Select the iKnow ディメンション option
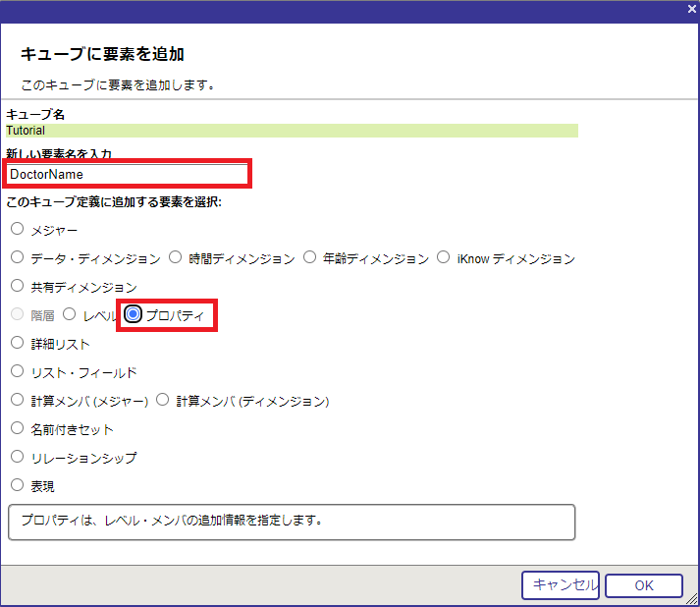Image resolution: width=700 pixels, height=607 pixels. (x=443, y=257)
